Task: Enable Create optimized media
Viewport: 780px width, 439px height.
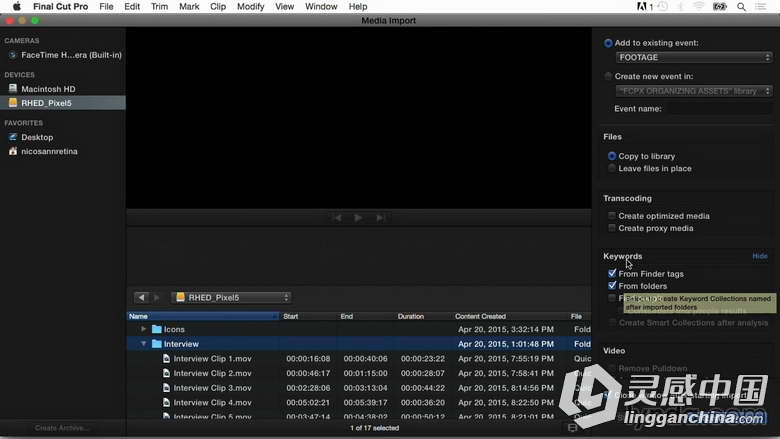Action: [x=612, y=216]
